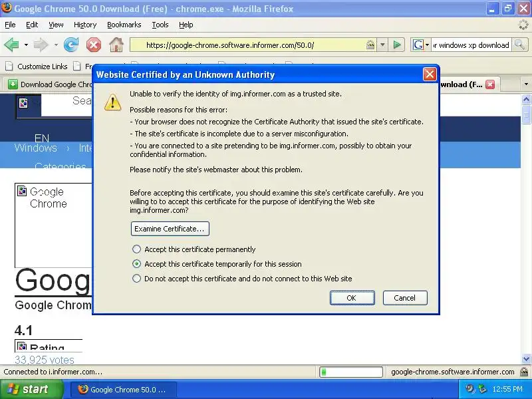
Task: Click in the Google search field
Action: 471,45
